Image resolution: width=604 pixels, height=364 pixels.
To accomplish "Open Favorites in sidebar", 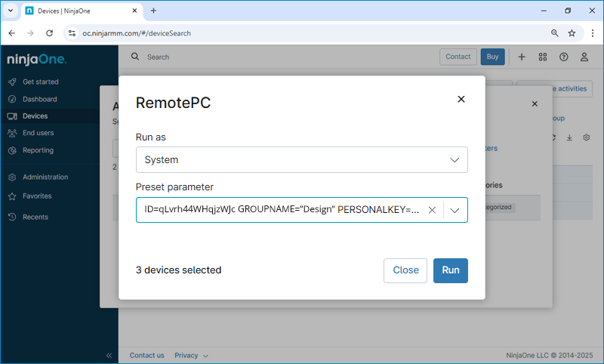I will click(37, 196).
